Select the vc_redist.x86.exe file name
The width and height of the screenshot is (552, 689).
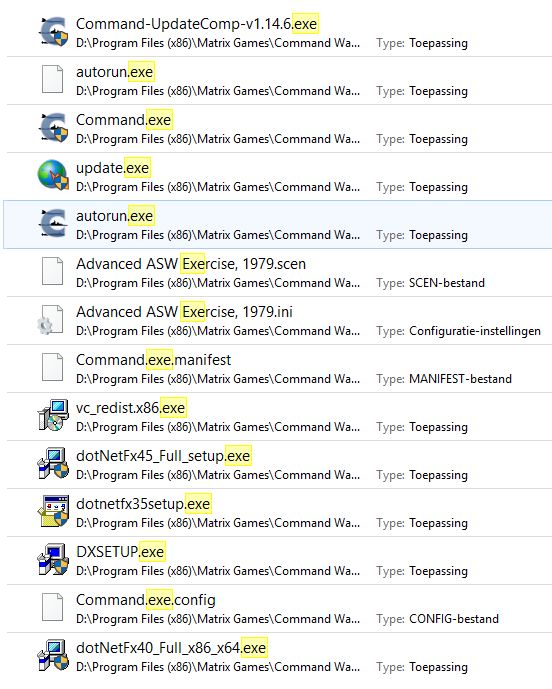(131, 408)
